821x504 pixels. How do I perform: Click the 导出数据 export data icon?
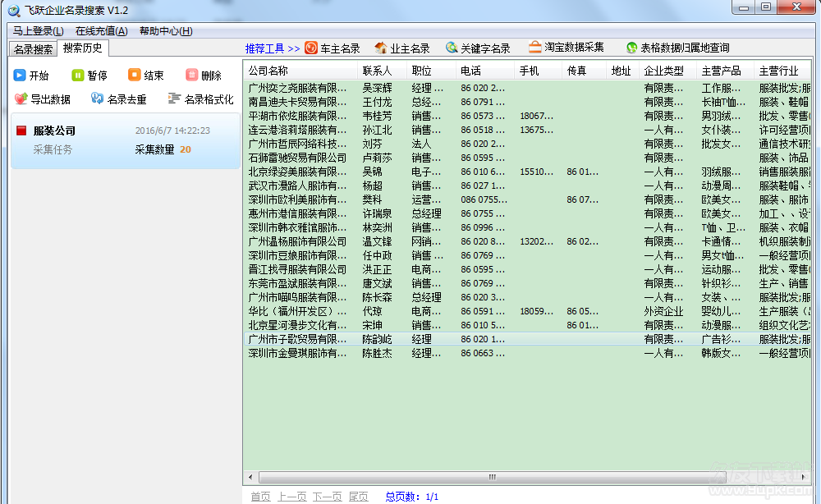pyautogui.click(x=21, y=99)
